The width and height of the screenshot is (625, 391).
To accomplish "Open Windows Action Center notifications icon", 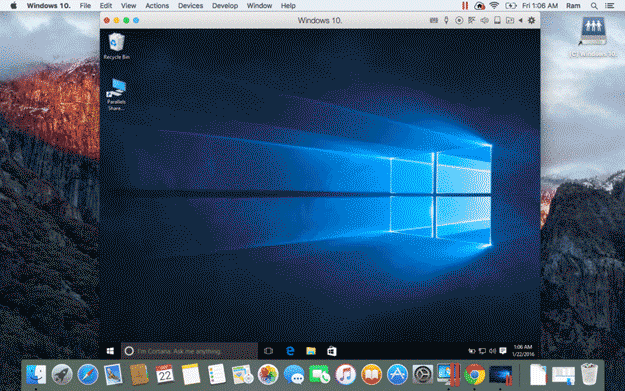I will (x=503, y=351).
